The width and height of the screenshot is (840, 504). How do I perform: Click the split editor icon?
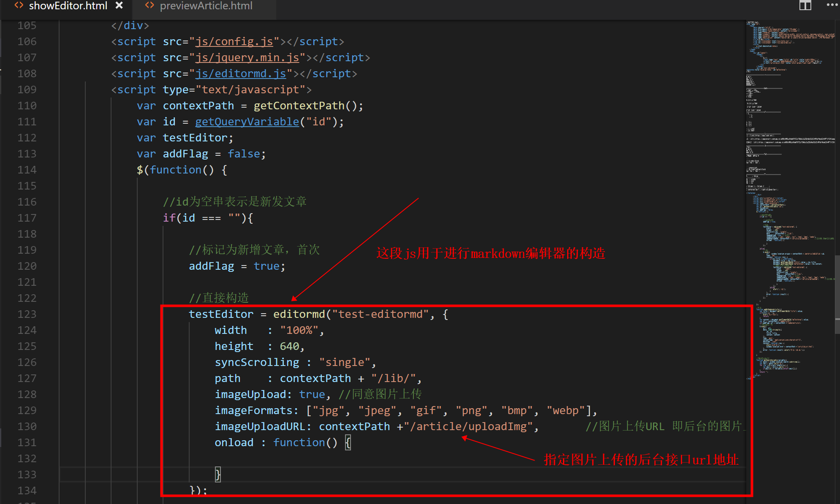pos(805,5)
